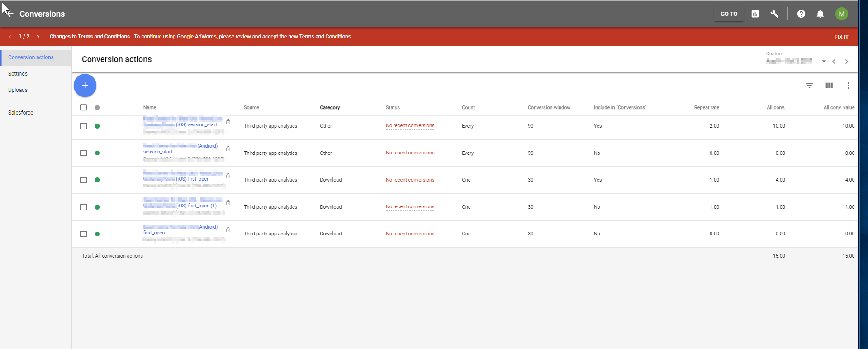The height and width of the screenshot is (349, 868).
Task: Open Uploads in left sidebar
Action: coord(18,90)
